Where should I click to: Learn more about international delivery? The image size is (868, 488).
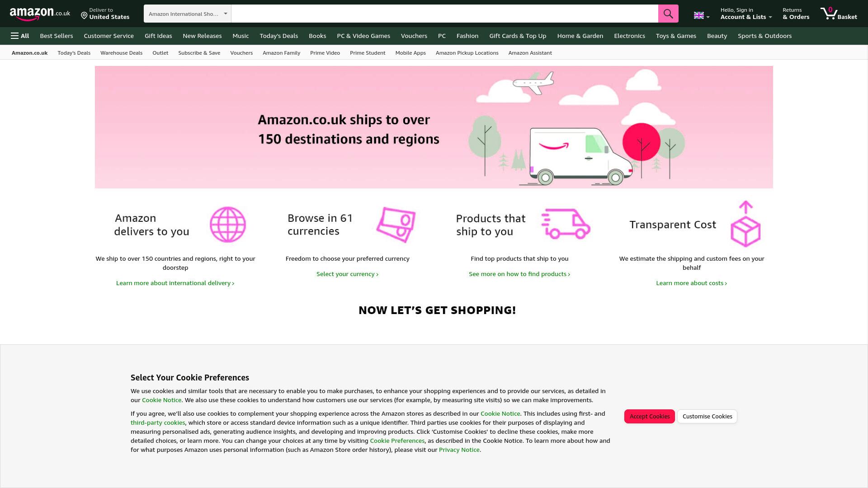[175, 283]
